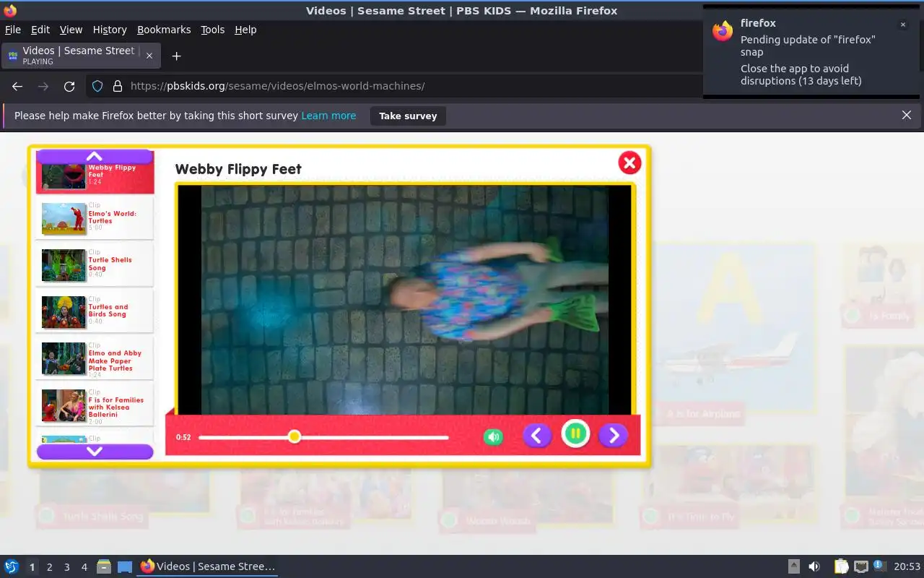Click the Take survey button
The width and height of the screenshot is (924, 578).
(408, 116)
